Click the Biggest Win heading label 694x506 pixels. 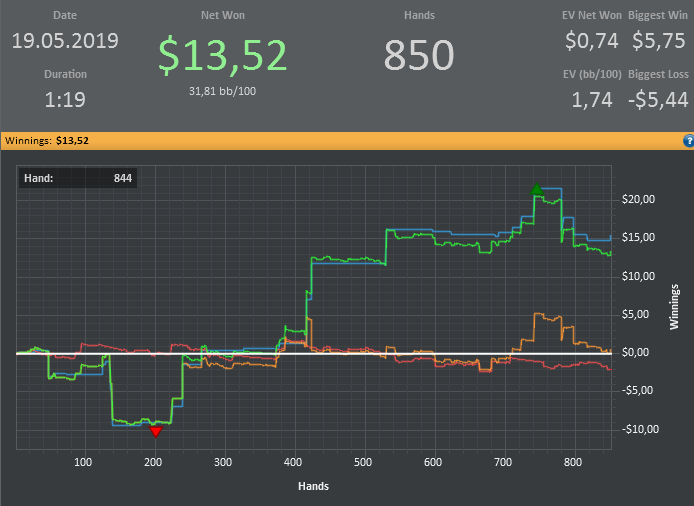(658, 15)
